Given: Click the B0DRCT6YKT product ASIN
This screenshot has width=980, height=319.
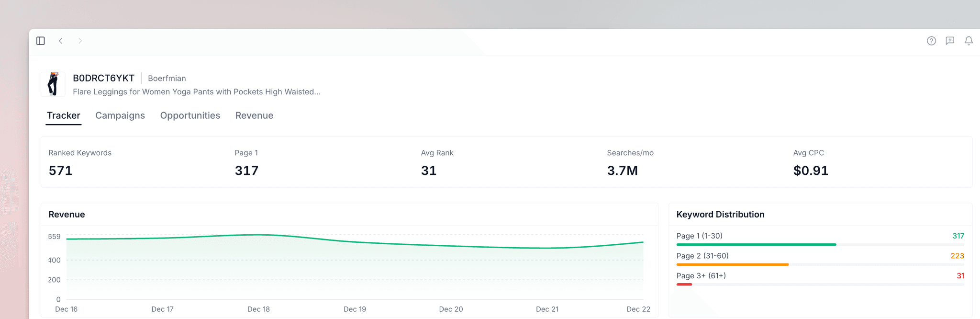Looking at the screenshot, I should [x=103, y=78].
